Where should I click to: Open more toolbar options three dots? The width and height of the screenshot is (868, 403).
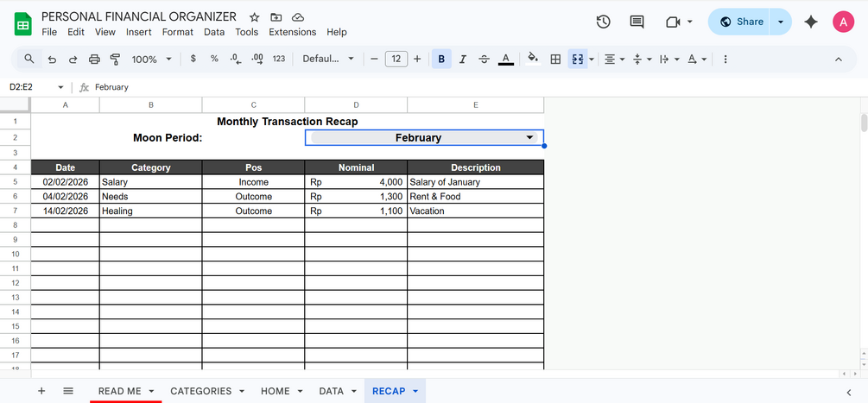[x=725, y=60]
